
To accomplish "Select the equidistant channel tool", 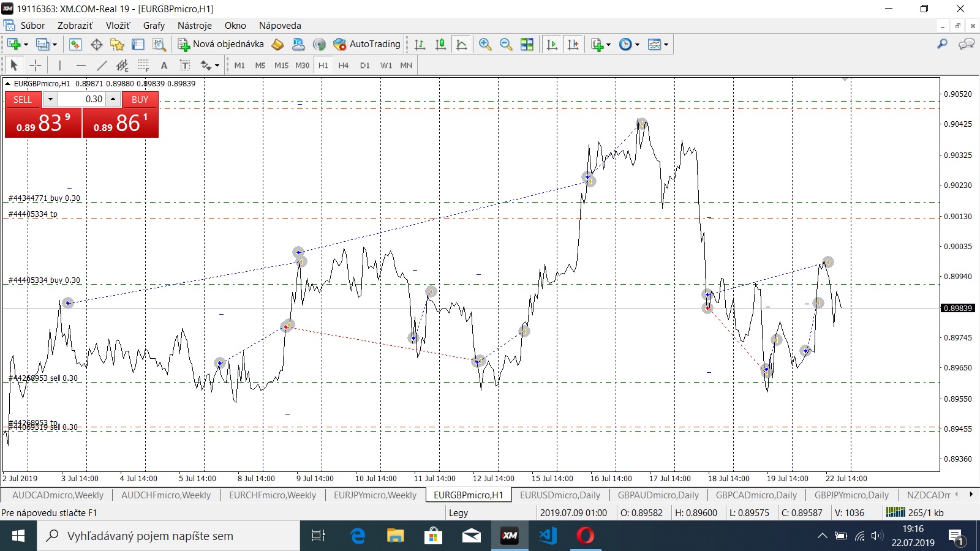I will 123,66.
